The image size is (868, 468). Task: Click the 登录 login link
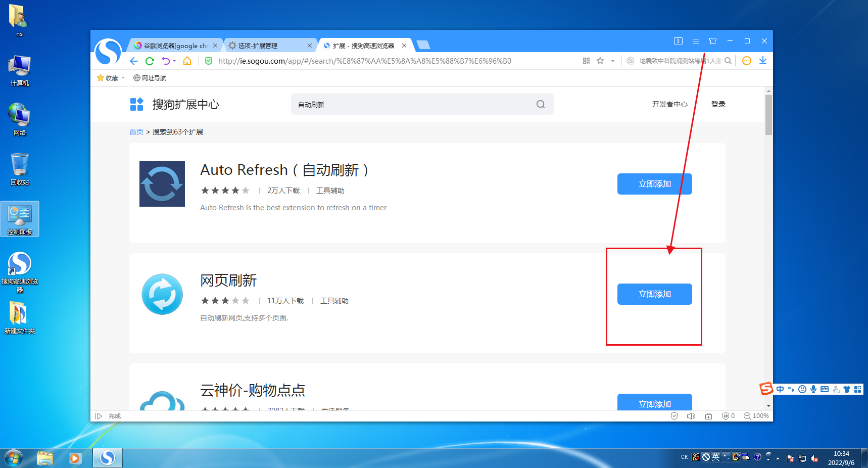coord(718,104)
